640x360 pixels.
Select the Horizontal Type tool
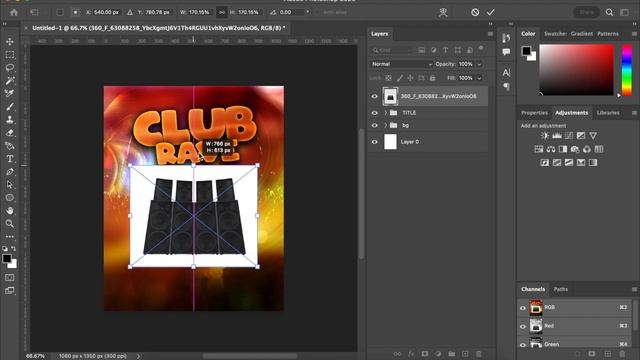pos(10,159)
